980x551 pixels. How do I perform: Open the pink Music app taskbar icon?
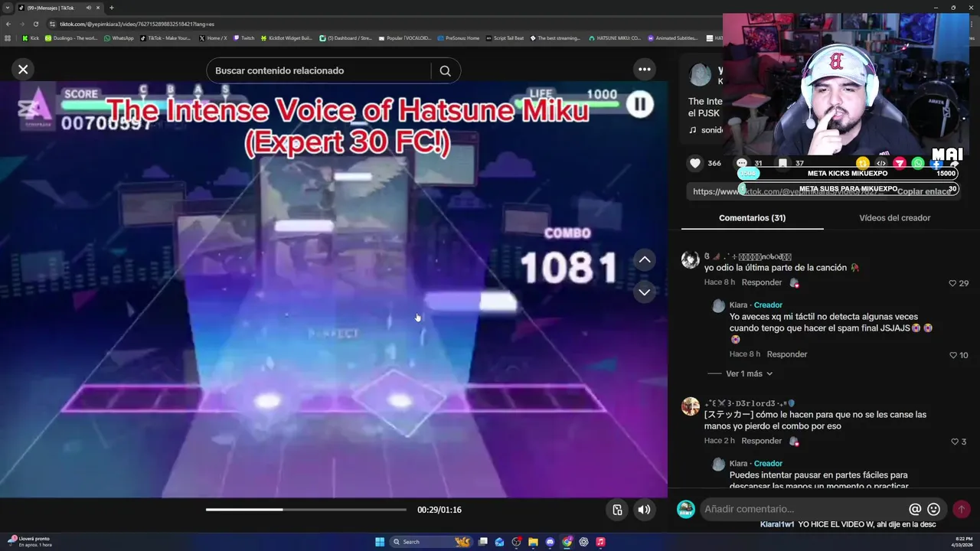pyautogui.click(x=600, y=542)
